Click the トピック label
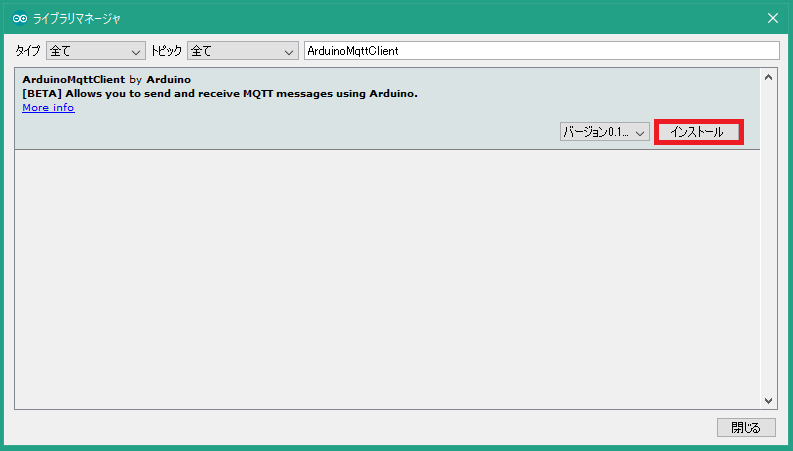Viewport: 793px width, 451px height. point(167,50)
